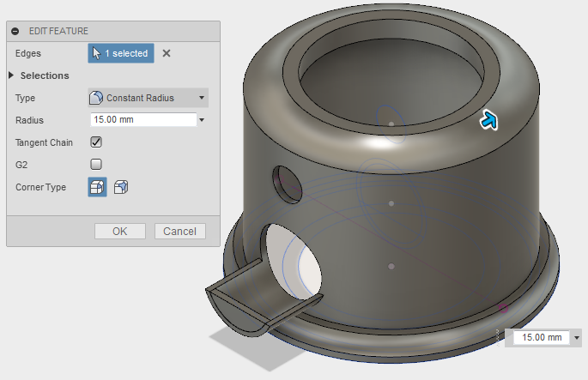Clear edge selection with the X icon
This screenshot has height=380, width=588.
click(167, 53)
